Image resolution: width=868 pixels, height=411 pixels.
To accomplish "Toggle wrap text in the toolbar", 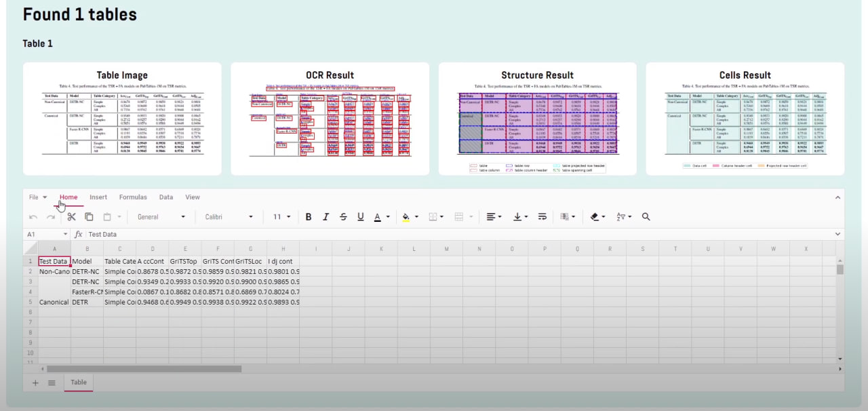I will [x=542, y=217].
